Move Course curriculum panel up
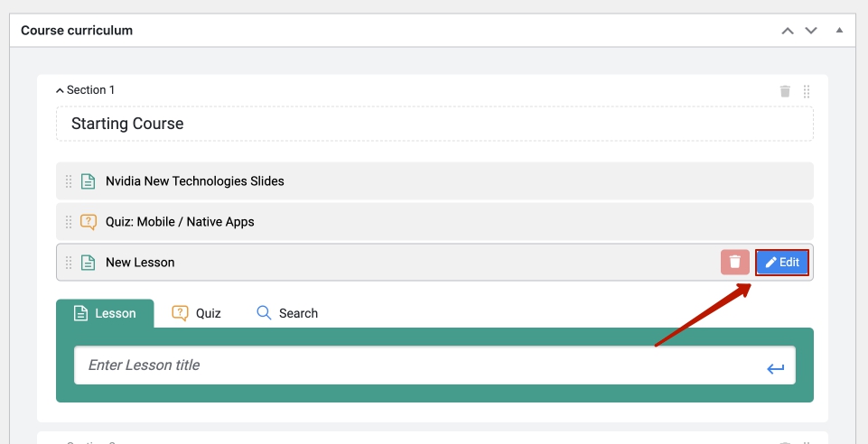 788,31
